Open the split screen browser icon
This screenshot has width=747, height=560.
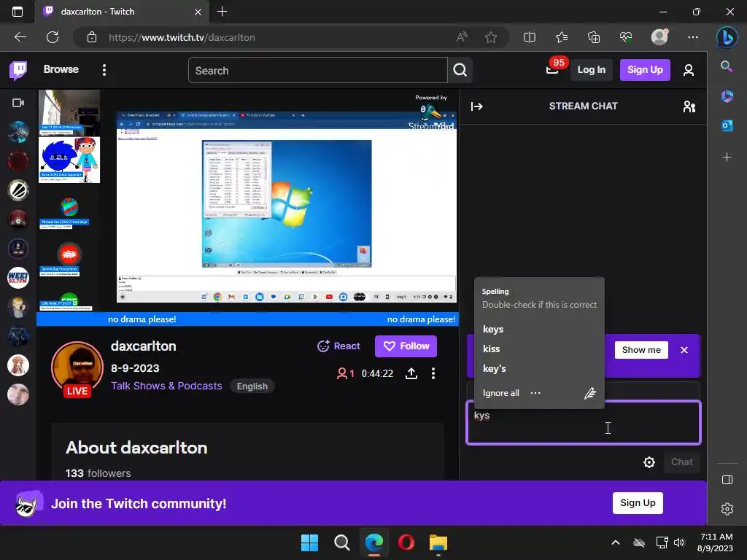click(x=530, y=37)
